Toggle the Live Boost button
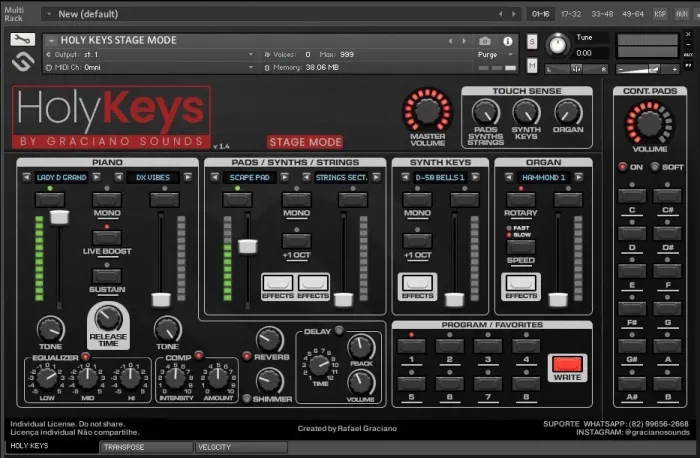 [107, 237]
